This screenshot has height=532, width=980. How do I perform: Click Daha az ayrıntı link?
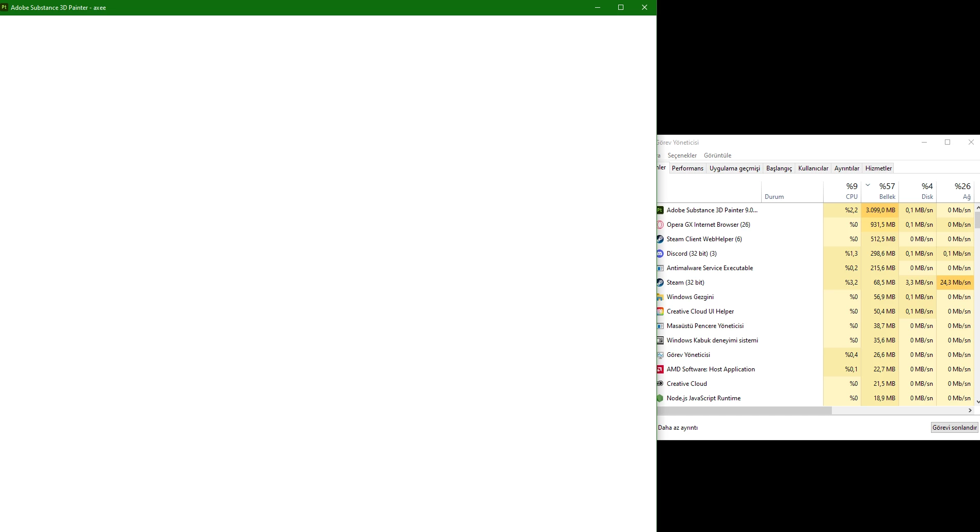point(678,428)
